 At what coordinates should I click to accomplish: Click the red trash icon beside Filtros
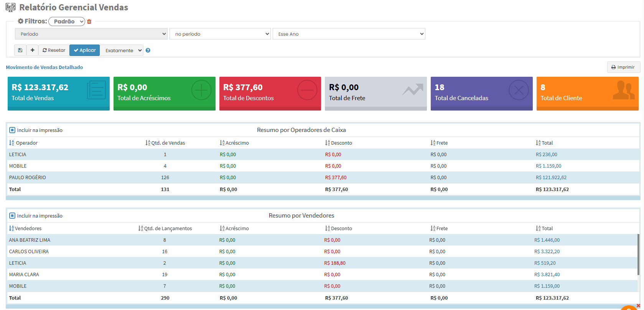tap(89, 21)
